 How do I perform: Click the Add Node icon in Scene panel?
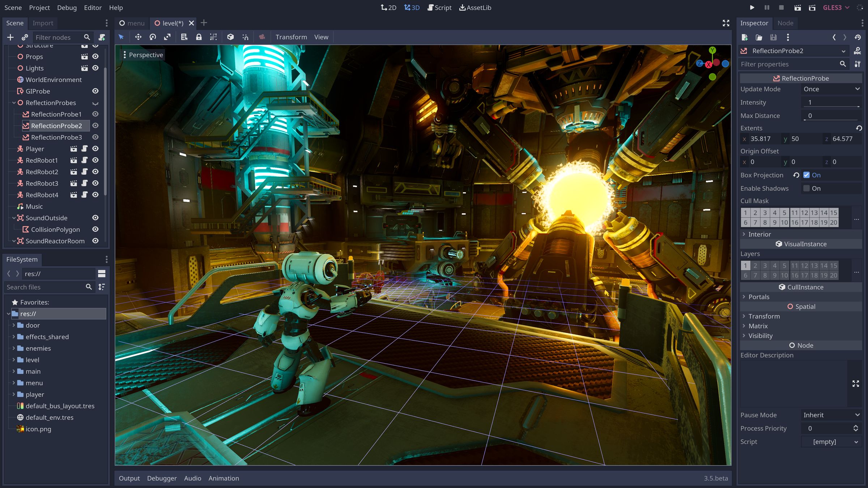coord(10,37)
